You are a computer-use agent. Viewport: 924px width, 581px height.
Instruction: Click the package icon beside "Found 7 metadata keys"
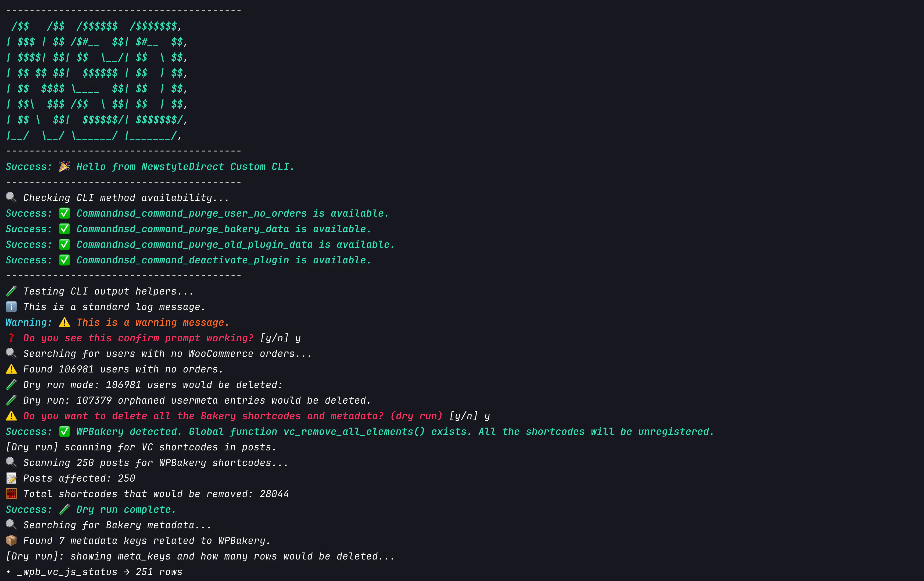coord(11,540)
